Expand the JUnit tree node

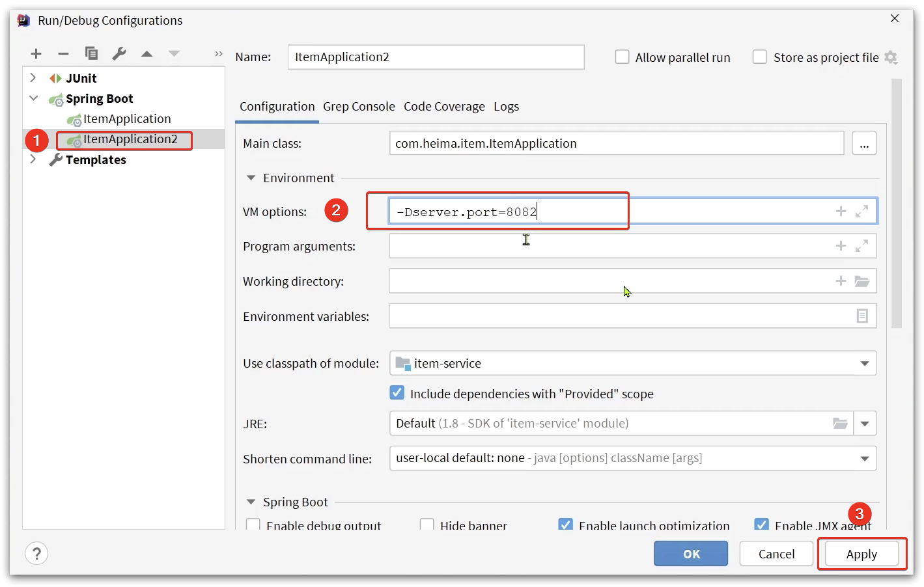coord(33,78)
